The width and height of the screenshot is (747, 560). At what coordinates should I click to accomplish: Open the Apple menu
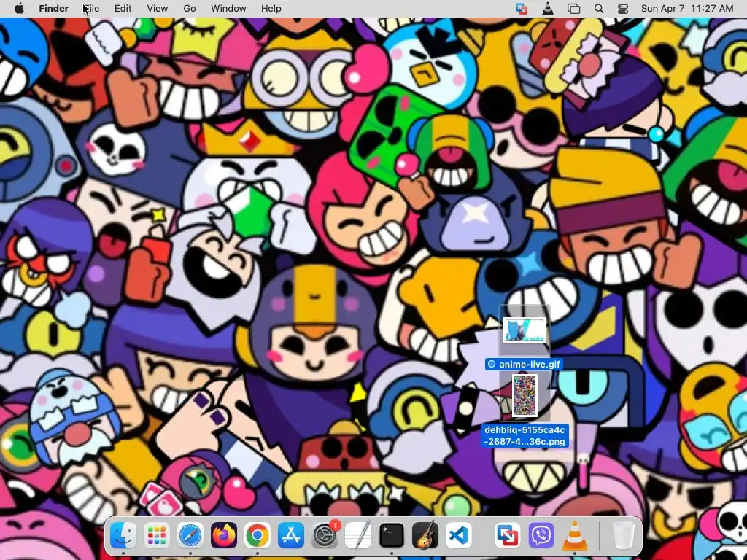point(19,9)
